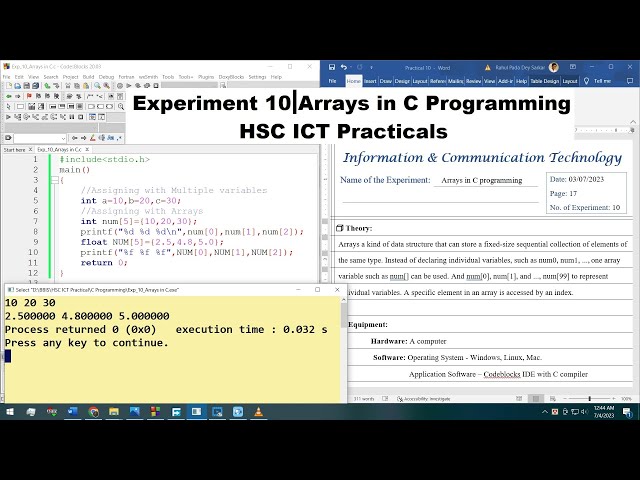Screen dimensions: 640x480
Task: Click green Jump back arrow icon
Action: (x=9, y=96)
